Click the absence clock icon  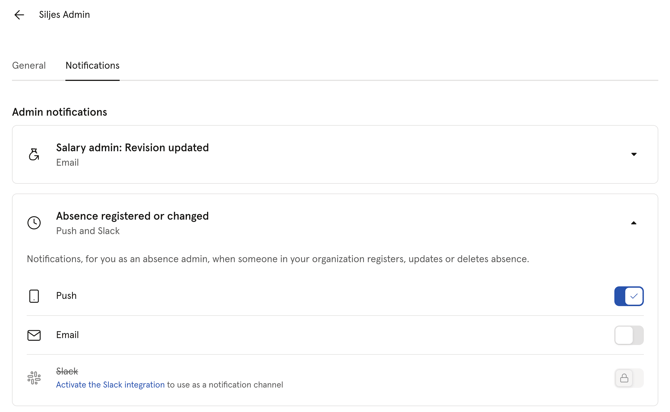34,223
